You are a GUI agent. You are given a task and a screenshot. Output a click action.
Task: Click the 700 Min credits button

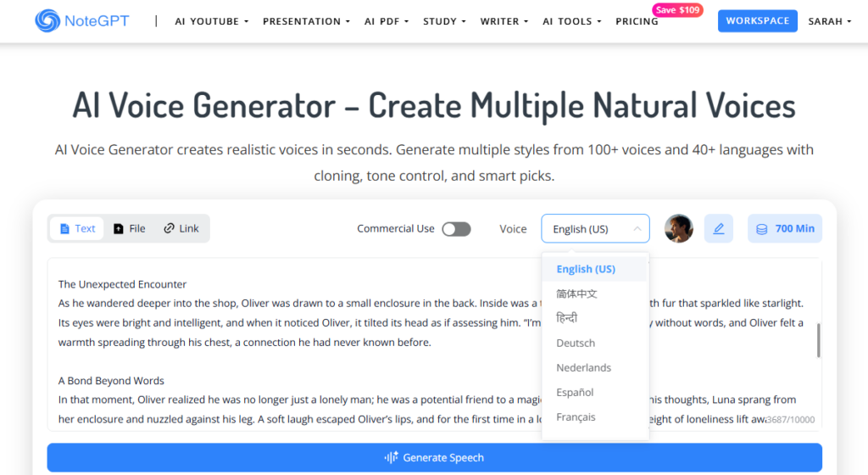tap(784, 229)
